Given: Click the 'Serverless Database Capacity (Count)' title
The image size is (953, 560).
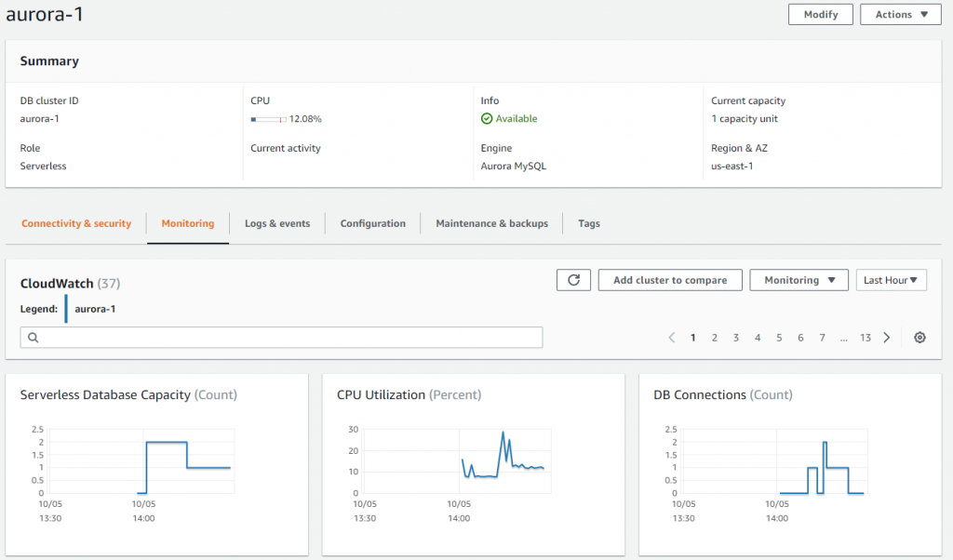Looking at the screenshot, I should (128, 394).
